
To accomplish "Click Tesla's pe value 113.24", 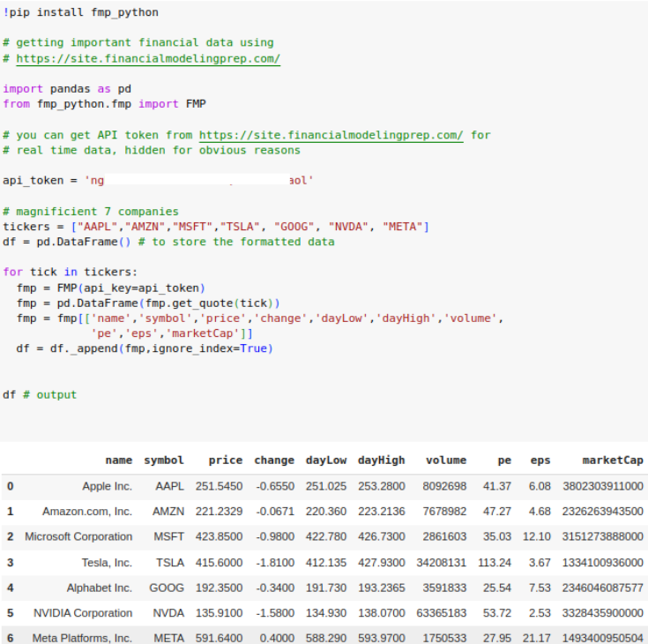I will [495, 563].
